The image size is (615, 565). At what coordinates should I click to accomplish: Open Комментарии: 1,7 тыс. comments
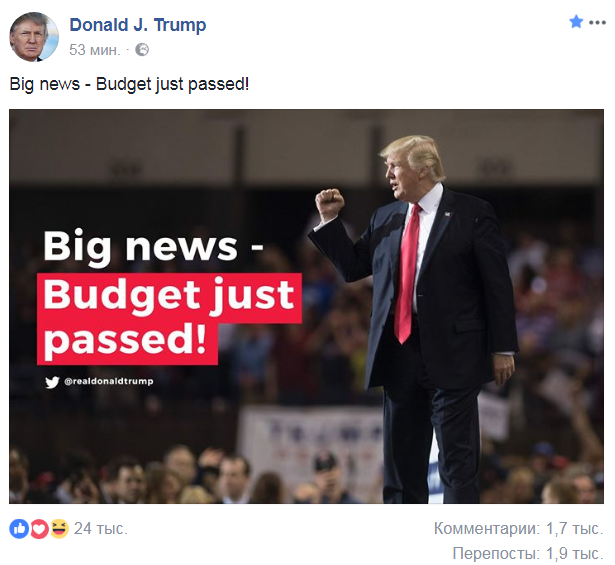[x=519, y=529]
